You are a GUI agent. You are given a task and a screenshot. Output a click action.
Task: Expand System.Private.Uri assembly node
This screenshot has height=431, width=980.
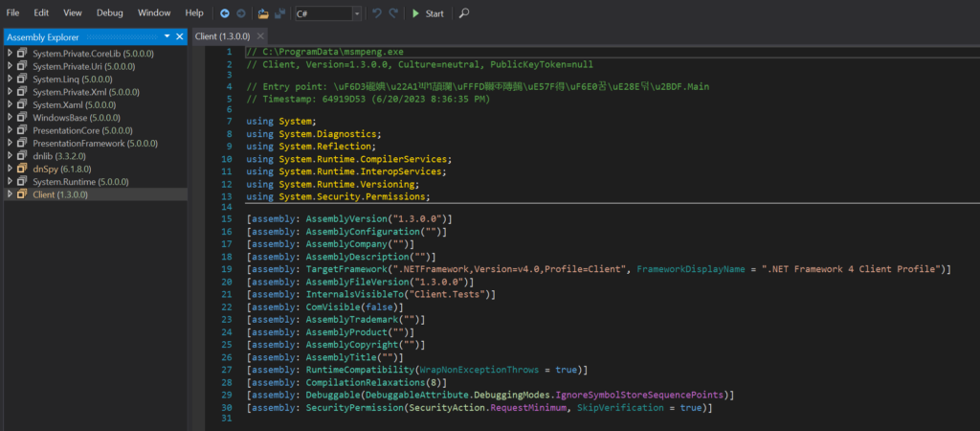[10, 66]
